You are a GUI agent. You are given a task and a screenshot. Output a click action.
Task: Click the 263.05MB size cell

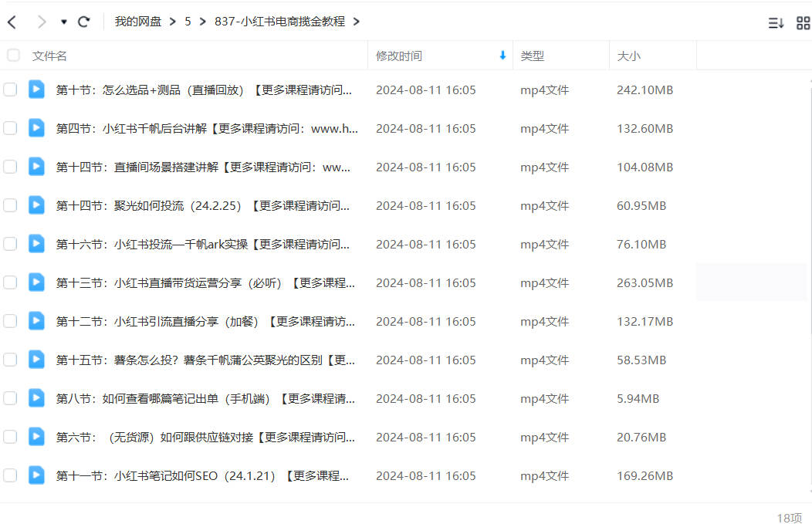click(645, 283)
